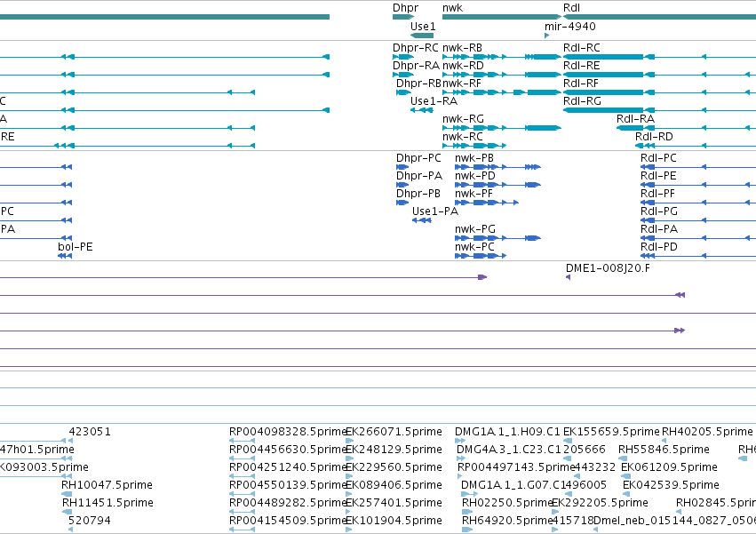Select EST RP004550139.5prime
The height and width of the screenshot is (534, 756).
point(242,494)
